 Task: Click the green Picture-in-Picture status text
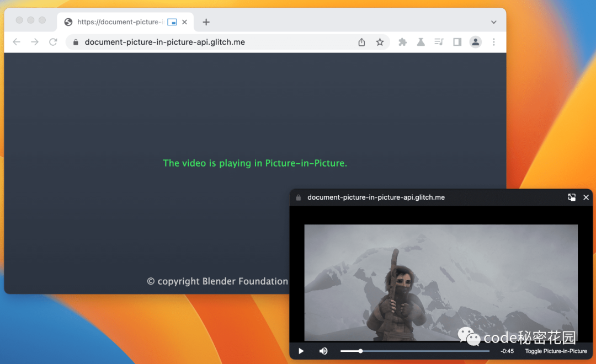coord(254,163)
